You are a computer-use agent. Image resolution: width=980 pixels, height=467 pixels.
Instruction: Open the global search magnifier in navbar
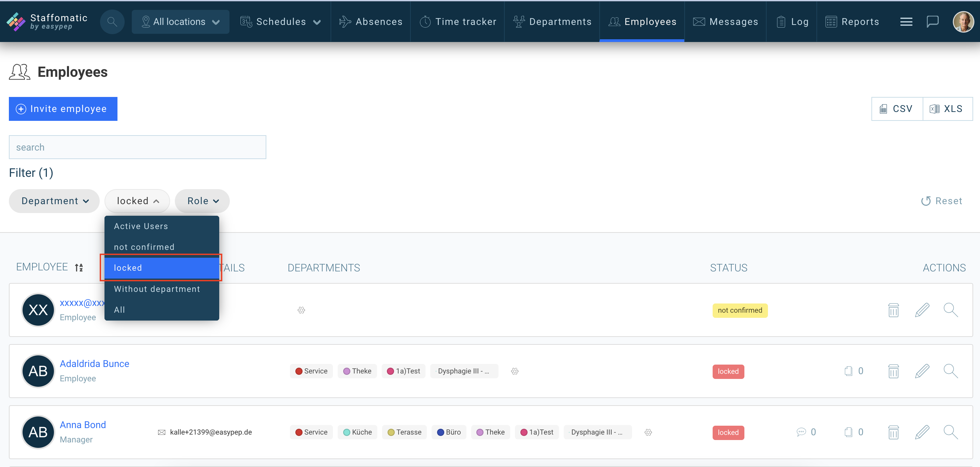pos(112,22)
